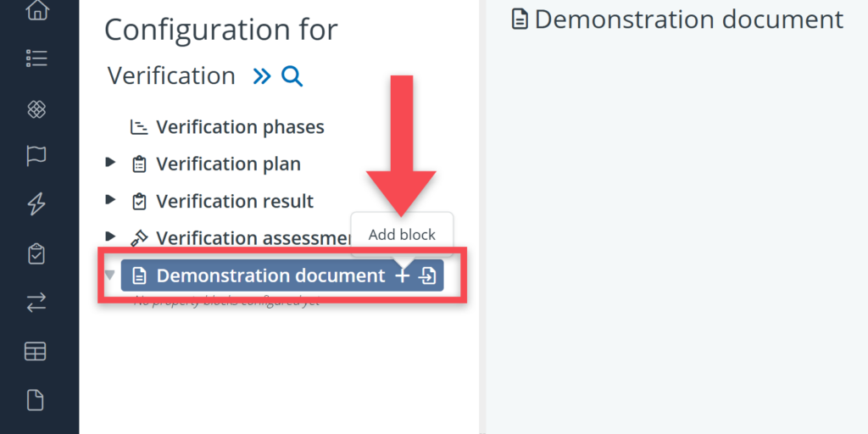Click the diamond grid sidebar icon
This screenshot has height=434, width=868.
[x=36, y=108]
